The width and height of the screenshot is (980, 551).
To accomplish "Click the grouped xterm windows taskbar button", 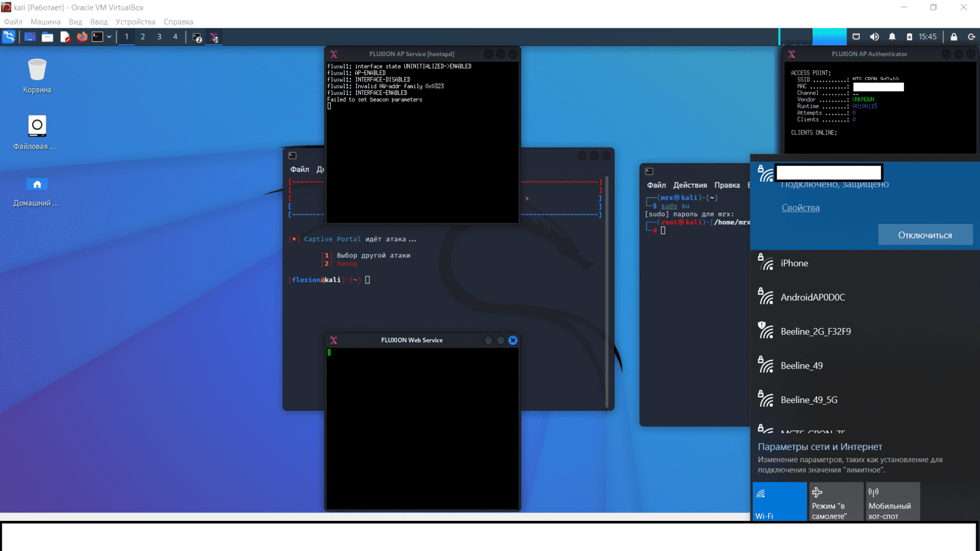I will (x=214, y=37).
